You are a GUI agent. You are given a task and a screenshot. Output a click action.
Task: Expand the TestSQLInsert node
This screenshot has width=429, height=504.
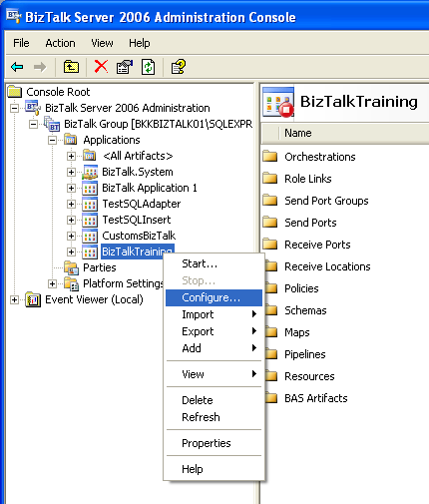tap(71, 220)
